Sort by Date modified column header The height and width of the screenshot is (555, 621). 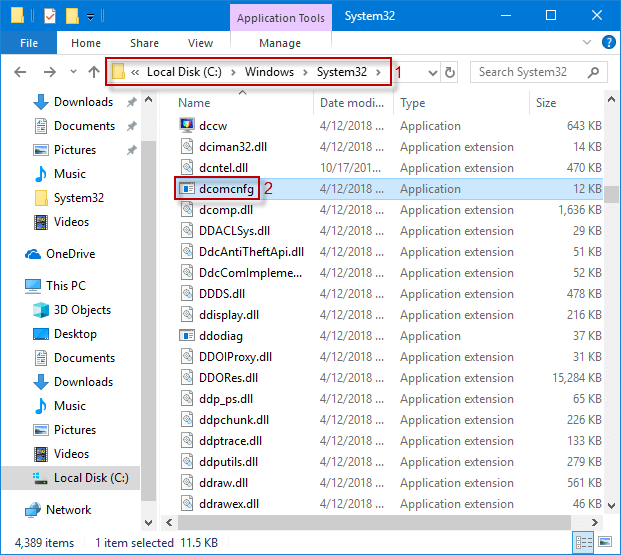pos(352,103)
